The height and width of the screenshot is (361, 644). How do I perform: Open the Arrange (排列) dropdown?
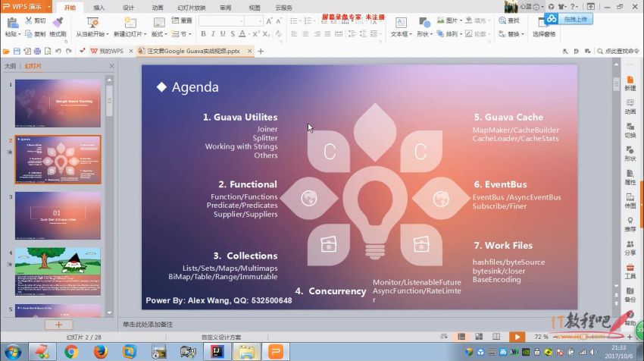[x=449, y=33]
